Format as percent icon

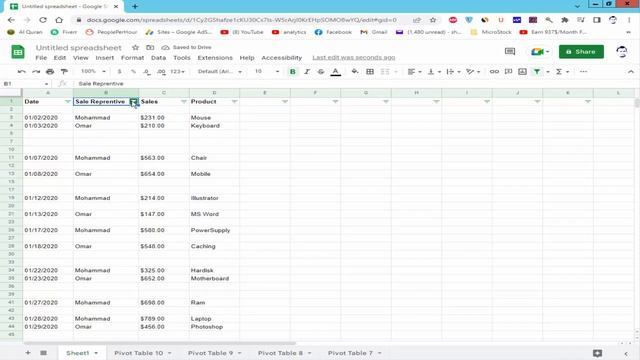(x=133, y=71)
